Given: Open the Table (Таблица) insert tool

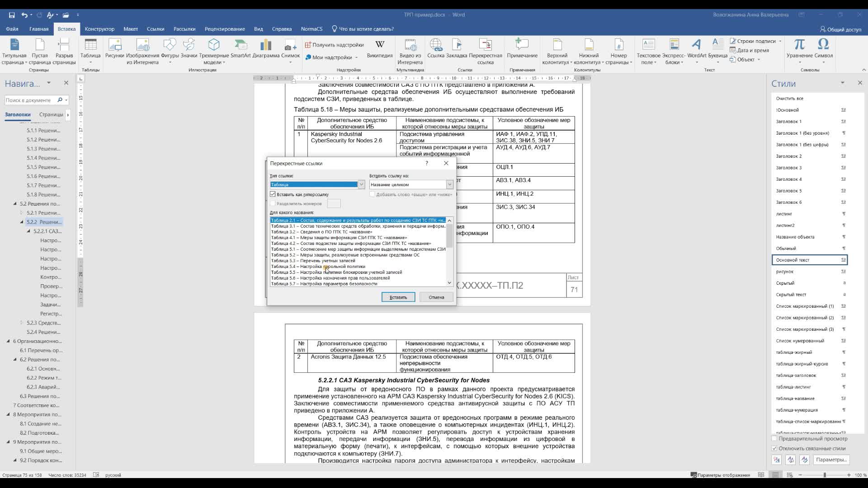Looking at the screenshot, I should click(x=90, y=50).
